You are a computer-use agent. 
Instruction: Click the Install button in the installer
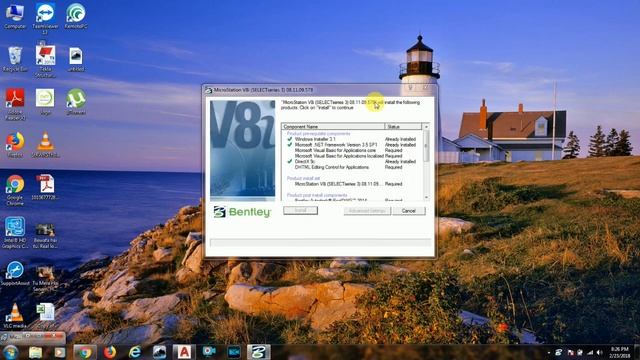pyautogui.click(x=300, y=210)
